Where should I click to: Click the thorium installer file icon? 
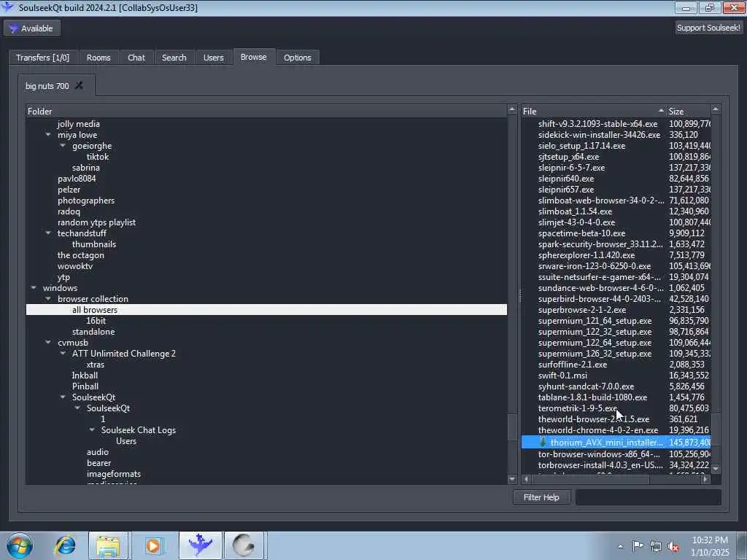pyautogui.click(x=543, y=443)
